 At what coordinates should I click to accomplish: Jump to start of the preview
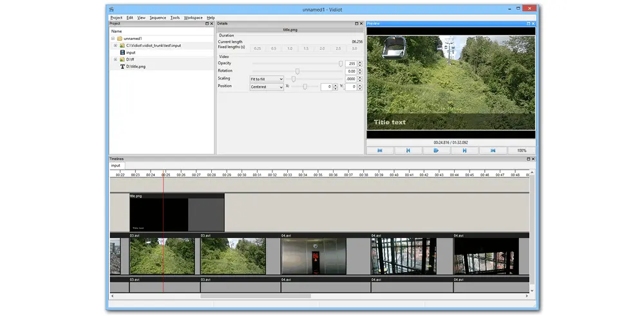[380, 150]
